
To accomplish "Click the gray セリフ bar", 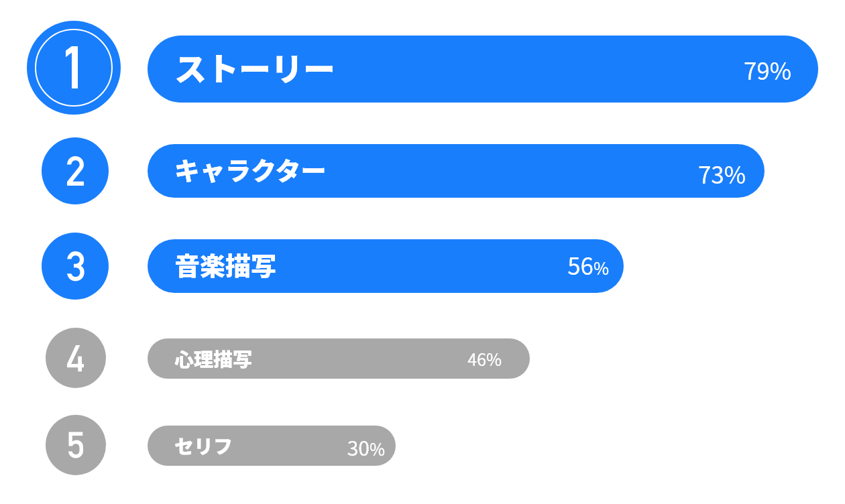I will (272, 446).
